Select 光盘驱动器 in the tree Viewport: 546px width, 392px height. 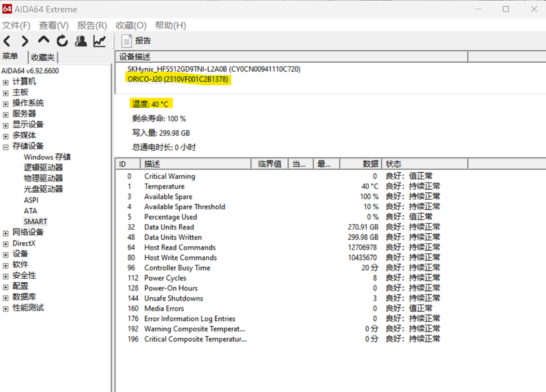pos(43,190)
